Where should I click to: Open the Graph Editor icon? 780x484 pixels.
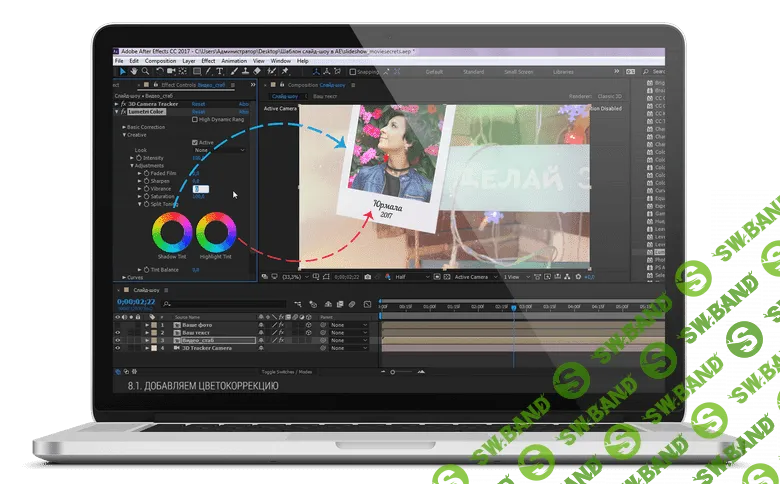coord(367,304)
